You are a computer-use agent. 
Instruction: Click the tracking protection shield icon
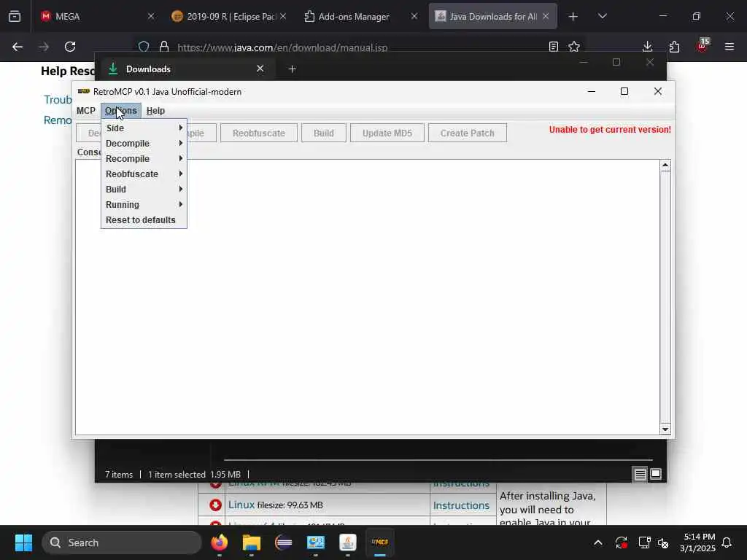point(144,47)
